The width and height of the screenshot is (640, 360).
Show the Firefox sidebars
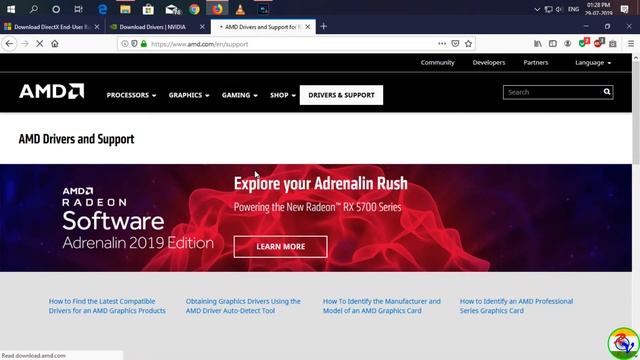(x=553, y=44)
